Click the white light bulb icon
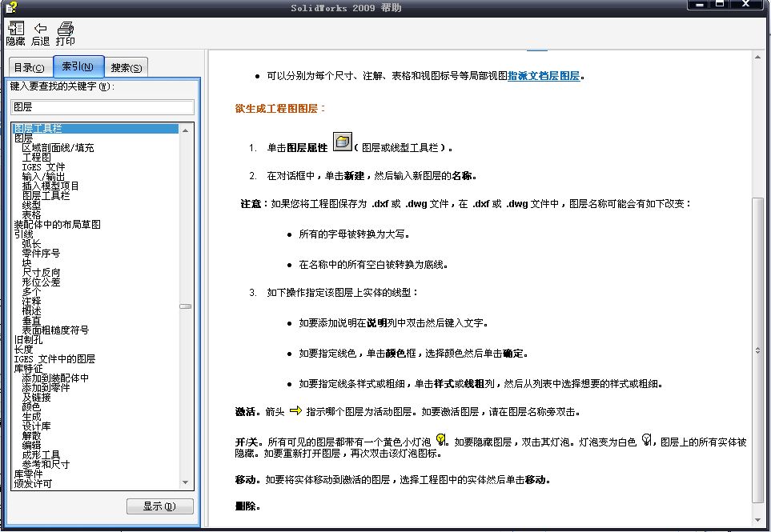 (x=647, y=439)
